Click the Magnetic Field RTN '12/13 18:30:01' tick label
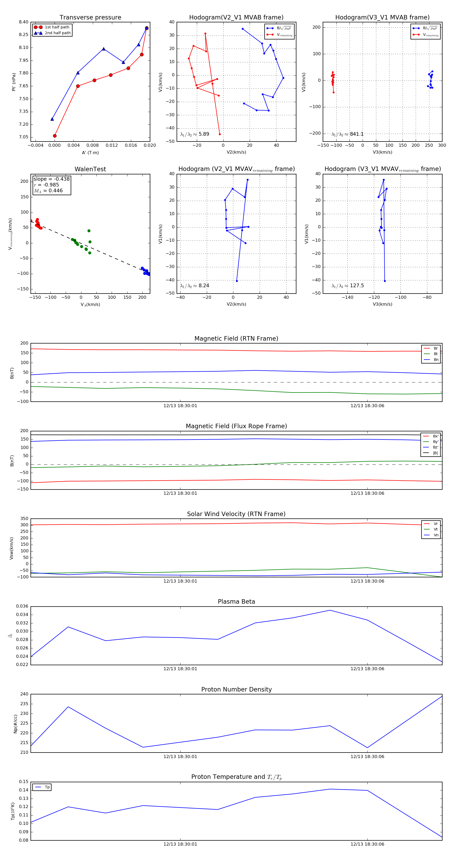 tap(180, 406)
